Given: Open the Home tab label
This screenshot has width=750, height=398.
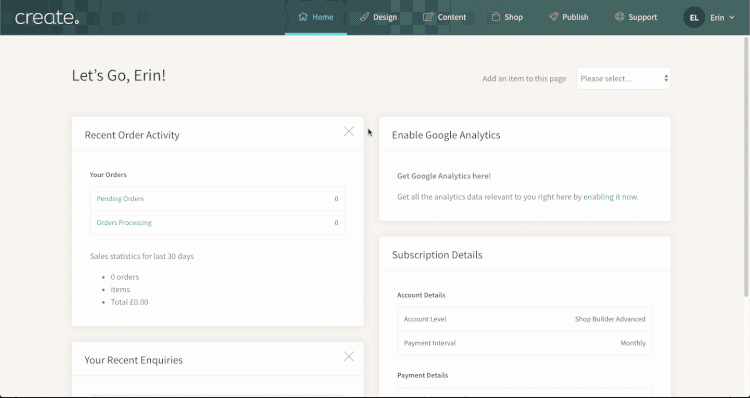Looking at the screenshot, I should pos(323,17).
